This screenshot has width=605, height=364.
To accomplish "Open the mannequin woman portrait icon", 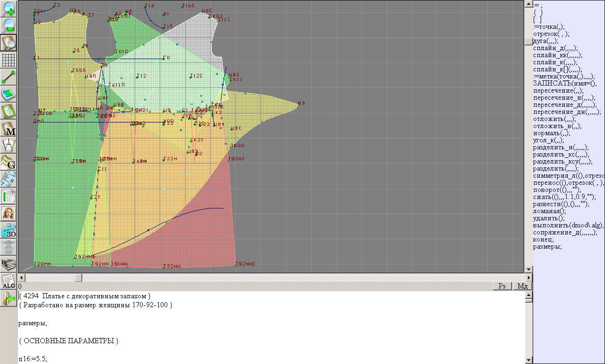I will point(9,213).
